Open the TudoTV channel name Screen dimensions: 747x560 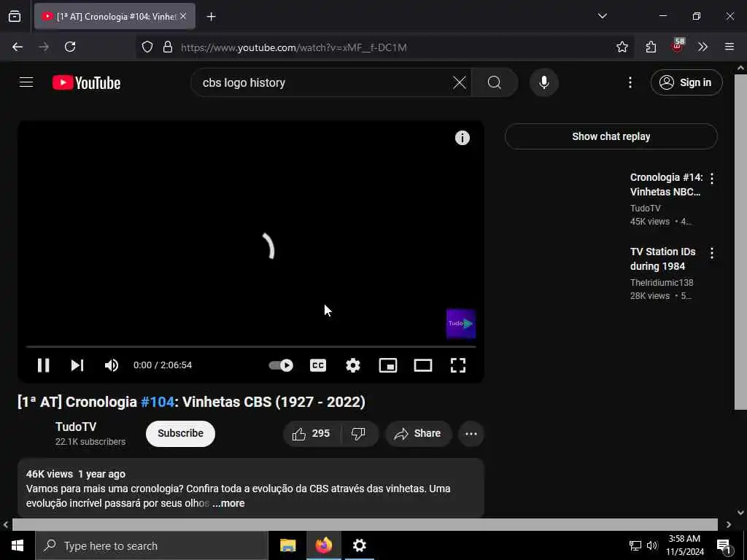(x=76, y=427)
